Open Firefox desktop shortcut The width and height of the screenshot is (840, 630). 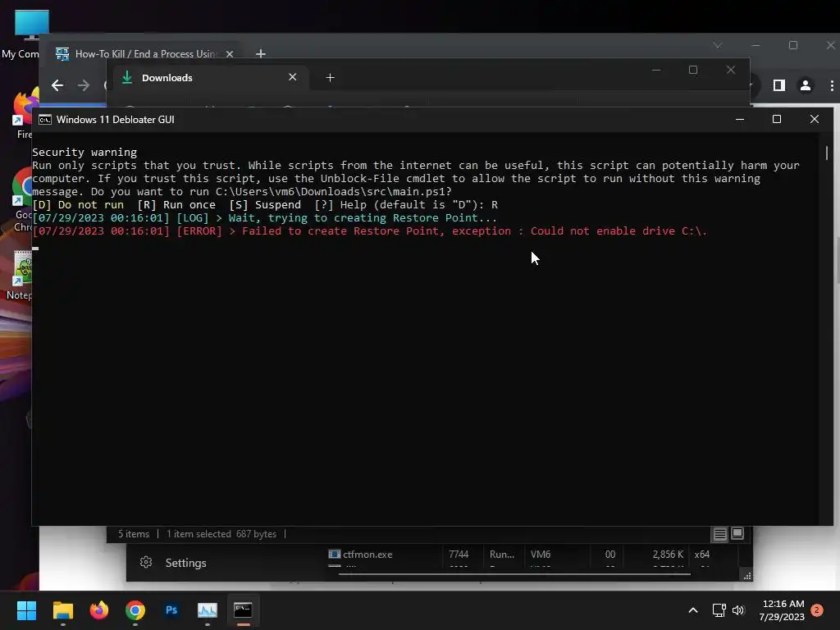[21, 115]
